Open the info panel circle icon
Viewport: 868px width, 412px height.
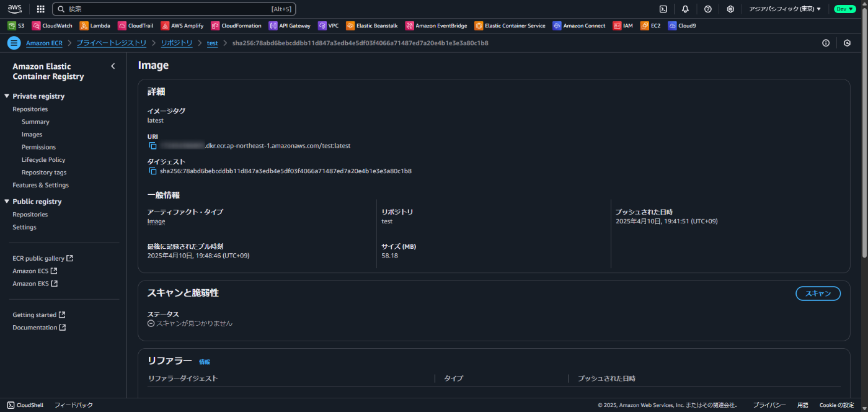(826, 43)
